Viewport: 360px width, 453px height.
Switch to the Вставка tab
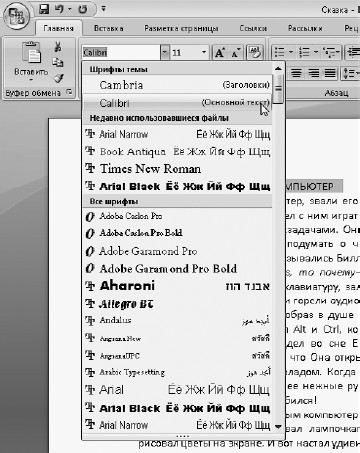click(109, 28)
